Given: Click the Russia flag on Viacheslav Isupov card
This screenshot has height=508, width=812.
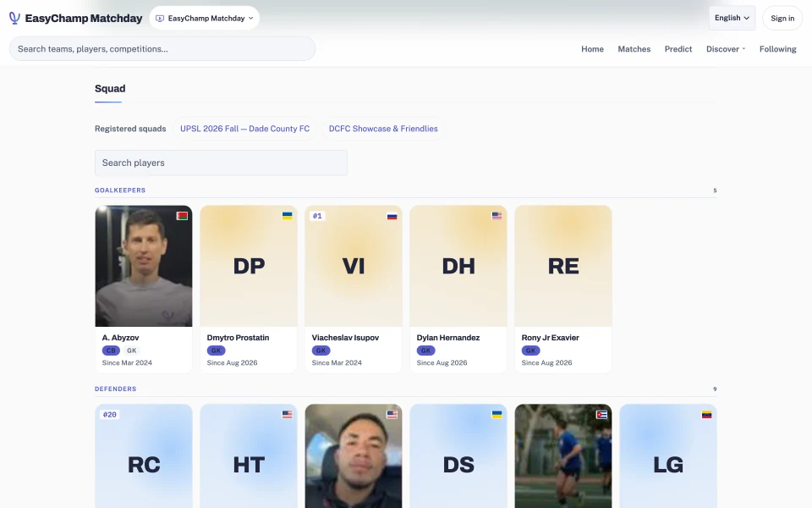Looking at the screenshot, I should point(392,216).
